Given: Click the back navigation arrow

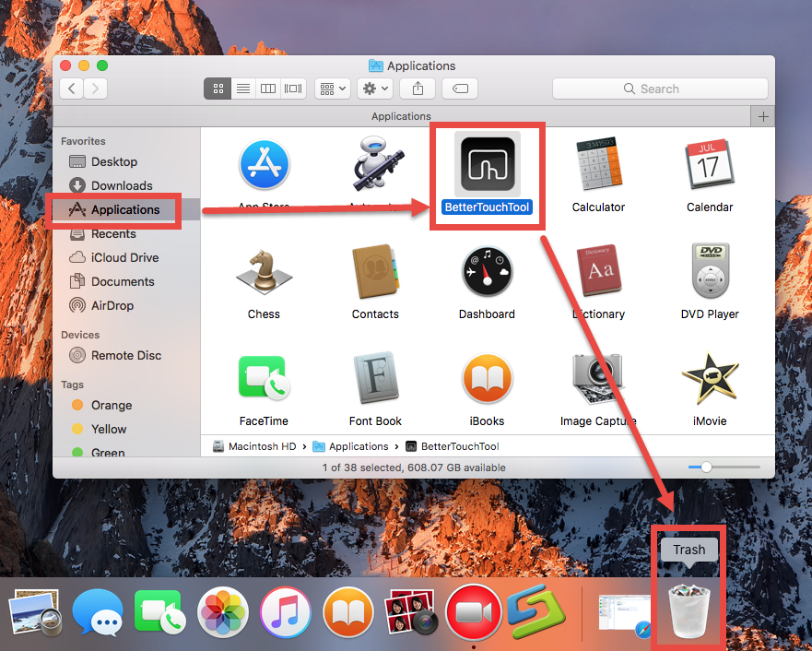Looking at the screenshot, I should tap(71, 89).
